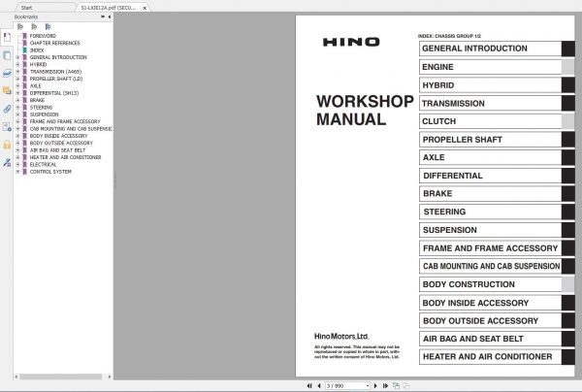Expand the STEERING bookmark node
Viewport: 582px width, 392px height.
coord(17,108)
